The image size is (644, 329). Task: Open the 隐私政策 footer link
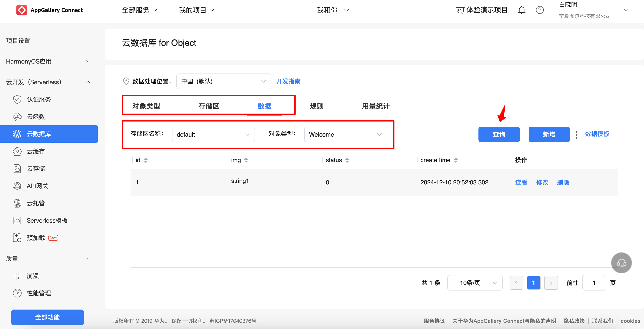click(574, 321)
